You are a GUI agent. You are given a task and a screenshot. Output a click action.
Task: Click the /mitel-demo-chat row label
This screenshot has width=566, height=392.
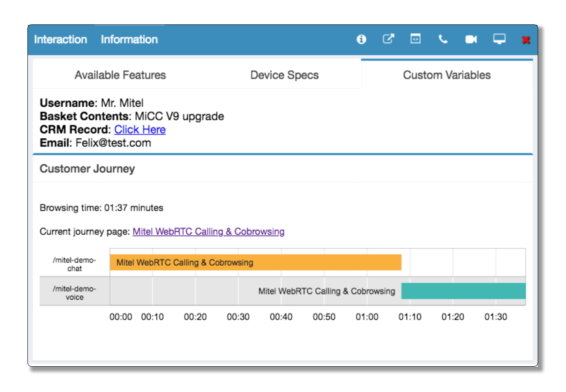click(74, 264)
